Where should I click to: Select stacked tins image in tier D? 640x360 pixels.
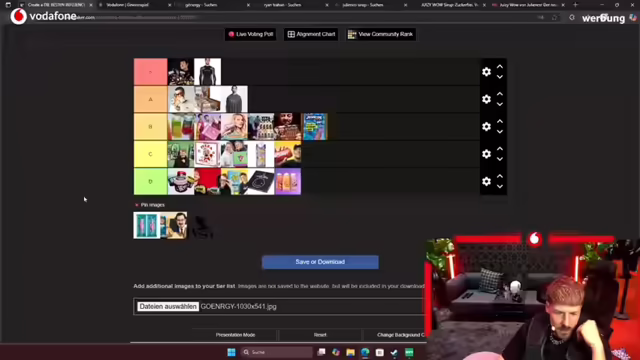point(181,181)
